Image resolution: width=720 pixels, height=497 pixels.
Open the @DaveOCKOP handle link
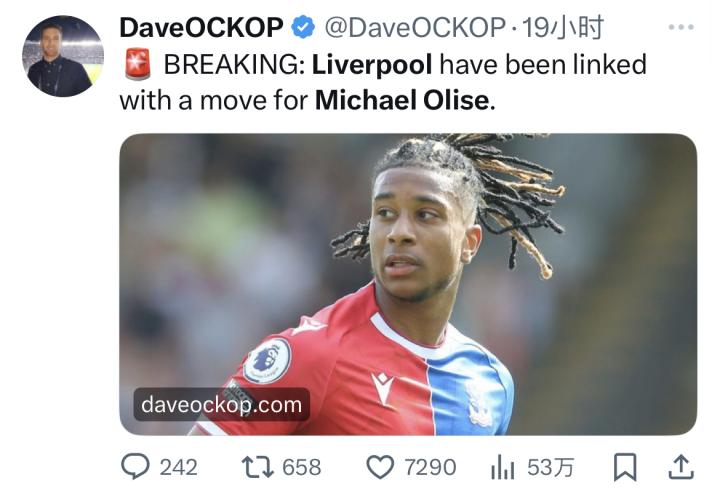pyautogui.click(x=415, y=28)
